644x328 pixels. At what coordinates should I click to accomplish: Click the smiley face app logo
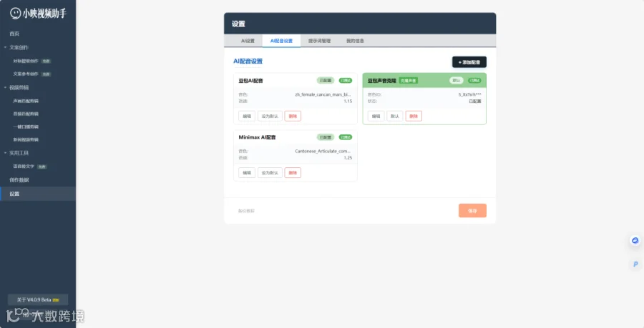[15, 14]
